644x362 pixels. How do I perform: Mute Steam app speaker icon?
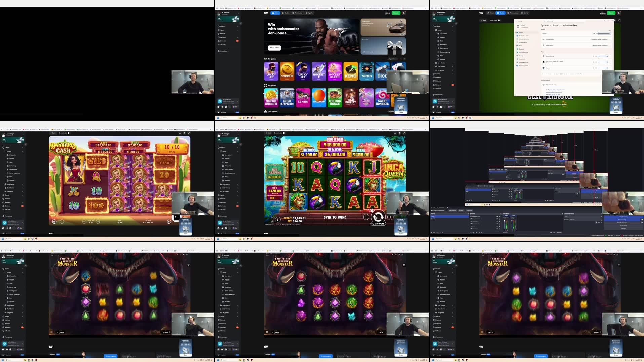[x=594, y=68]
